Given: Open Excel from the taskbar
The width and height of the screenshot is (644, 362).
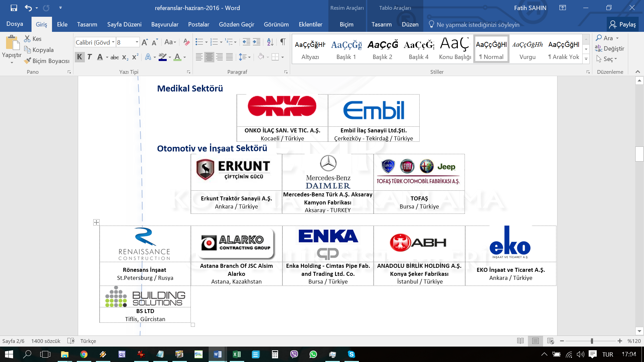Looking at the screenshot, I should (x=237, y=354).
